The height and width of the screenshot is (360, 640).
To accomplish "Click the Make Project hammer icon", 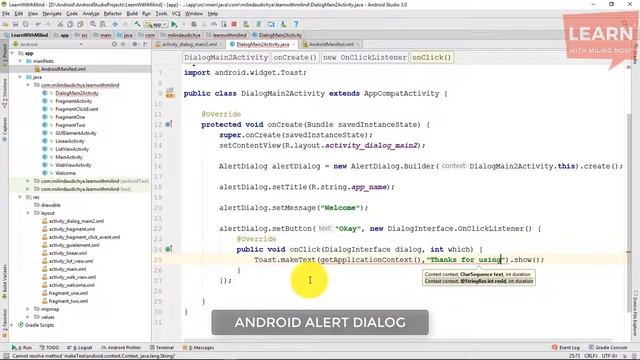I will click(x=138, y=24).
